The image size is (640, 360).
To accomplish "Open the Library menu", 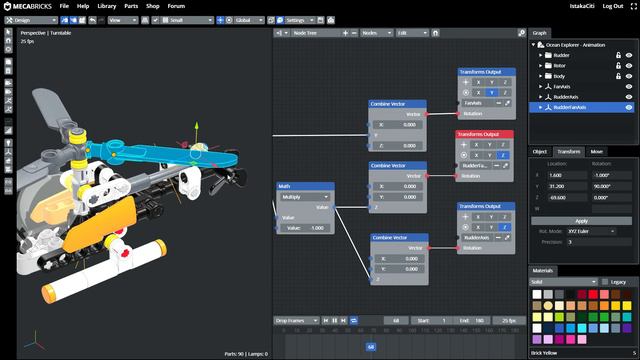I will click(107, 6).
